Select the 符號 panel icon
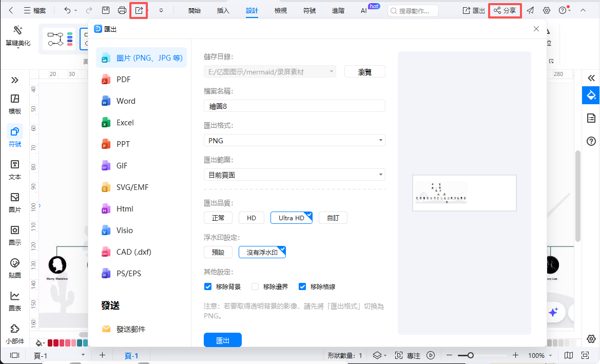 coord(14,135)
